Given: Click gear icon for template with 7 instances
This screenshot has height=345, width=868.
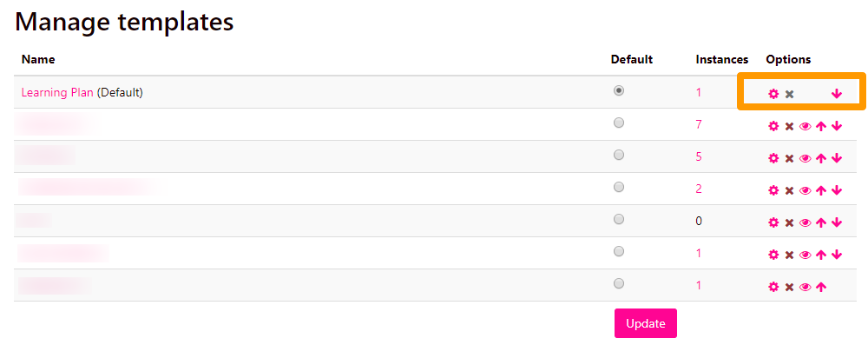Looking at the screenshot, I should [773, 127].
